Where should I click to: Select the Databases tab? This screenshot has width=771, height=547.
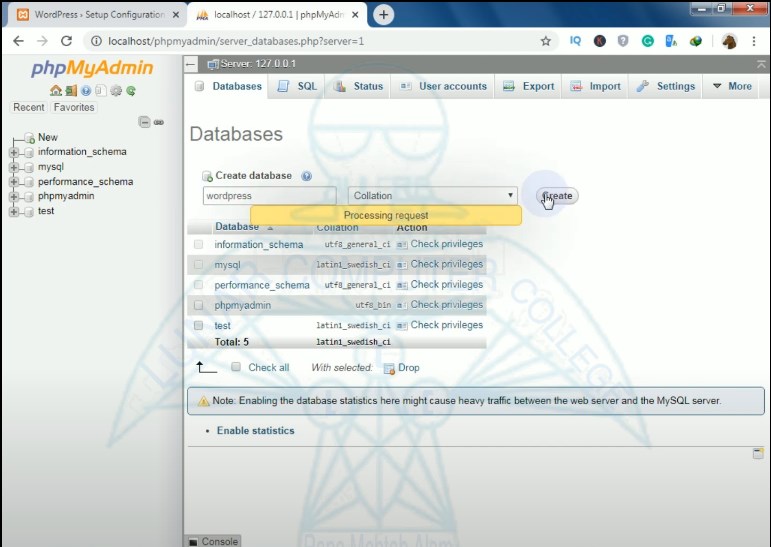pos(228,86)
